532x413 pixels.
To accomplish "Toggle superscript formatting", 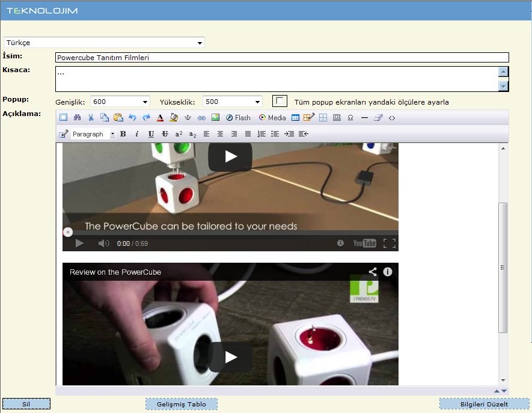I will coord(179,134).
